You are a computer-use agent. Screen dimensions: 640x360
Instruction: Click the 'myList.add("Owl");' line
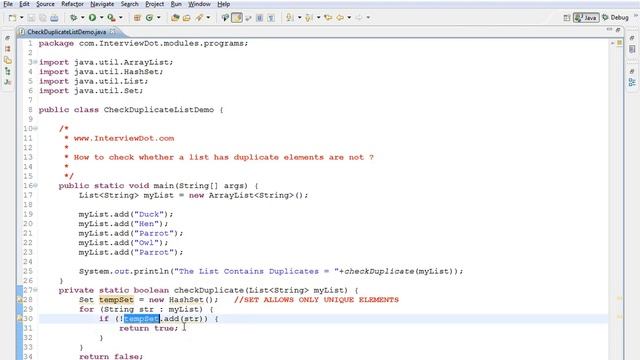pos(124,243)
